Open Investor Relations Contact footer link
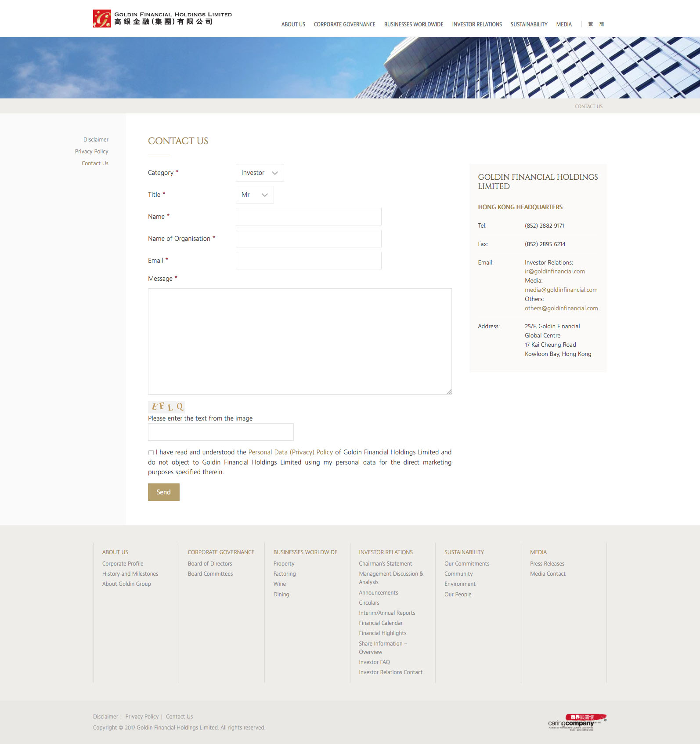This screenshot has height=744, width=700. pyautogui.click(x=391, y=672)
